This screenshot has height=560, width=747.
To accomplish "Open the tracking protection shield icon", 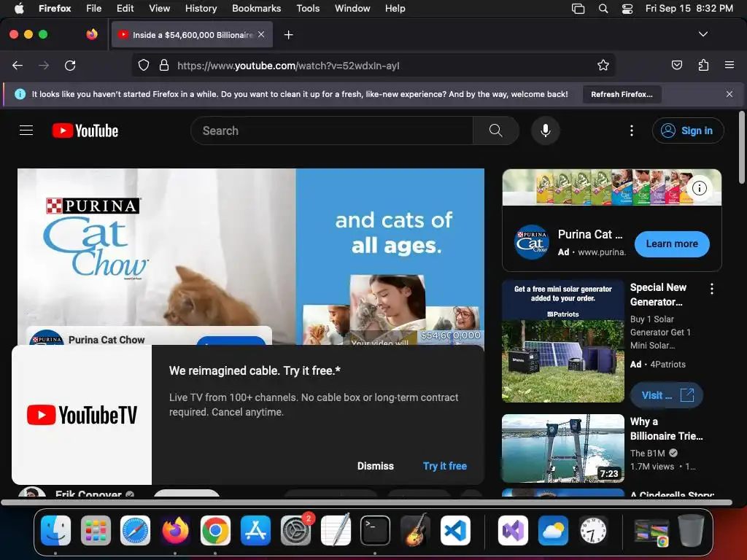I will pyautogui.click(x=144, y=65).
